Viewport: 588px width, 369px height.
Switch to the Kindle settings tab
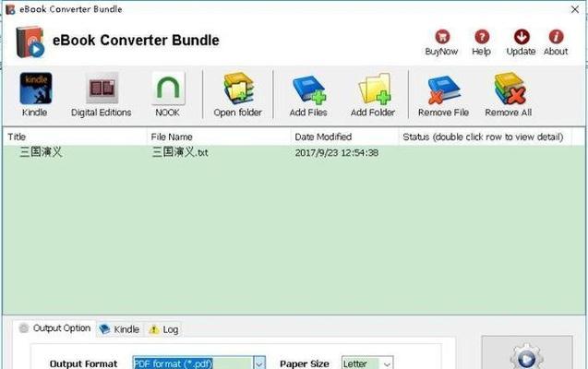click(x=119, y=329)
